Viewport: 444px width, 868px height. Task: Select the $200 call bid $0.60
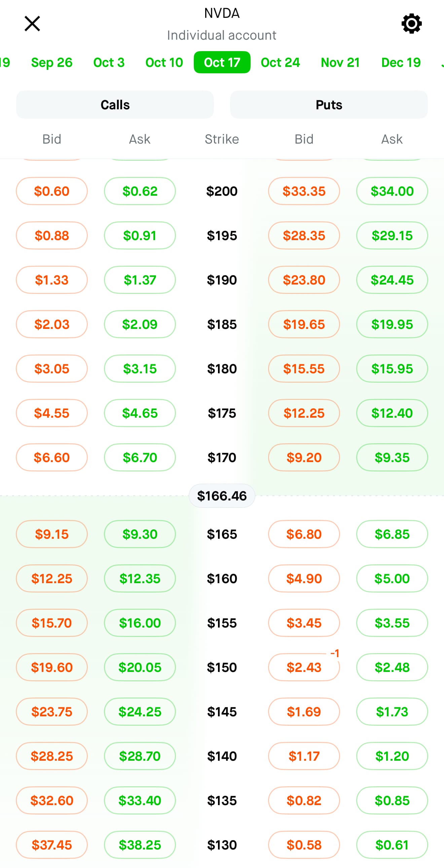tap(51, 191)
